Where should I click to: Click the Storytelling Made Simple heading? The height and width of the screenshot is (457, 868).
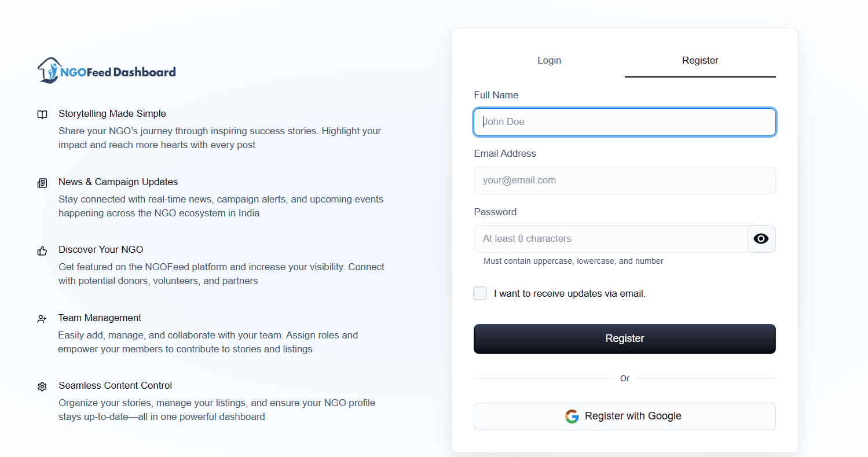point(112,113)
